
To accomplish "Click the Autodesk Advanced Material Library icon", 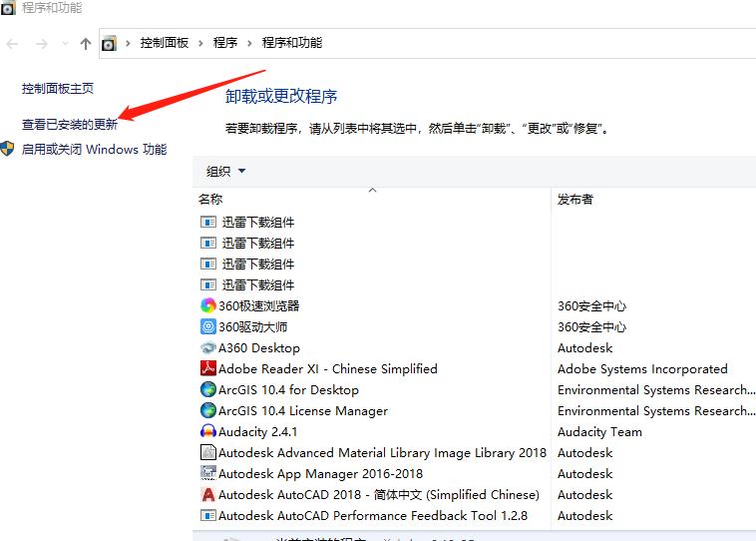I will click(207, 452).
